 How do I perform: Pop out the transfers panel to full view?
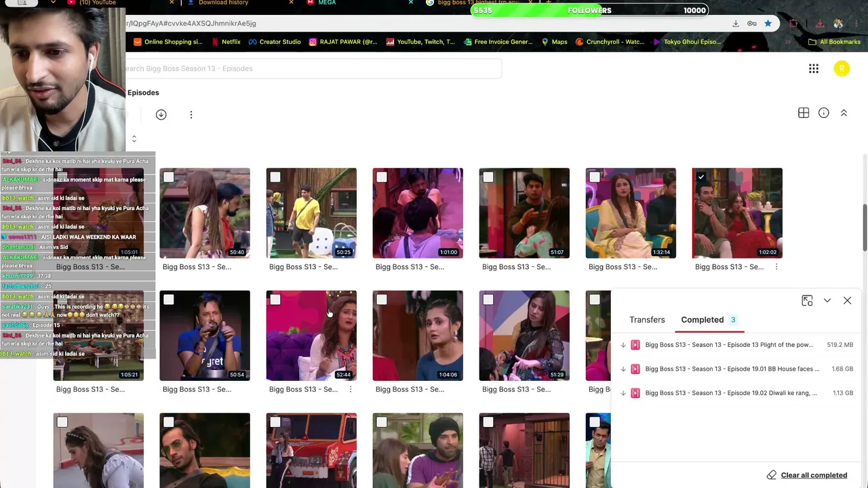[807, 301]
